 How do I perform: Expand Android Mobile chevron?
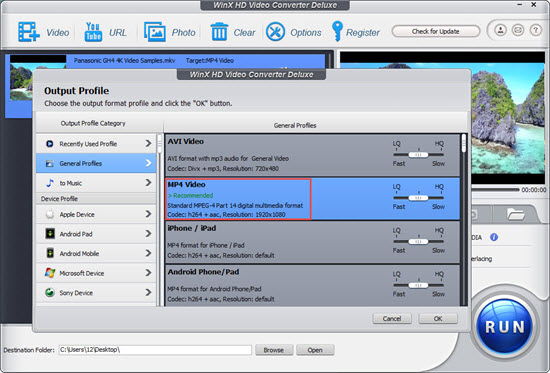pos(148,253)
